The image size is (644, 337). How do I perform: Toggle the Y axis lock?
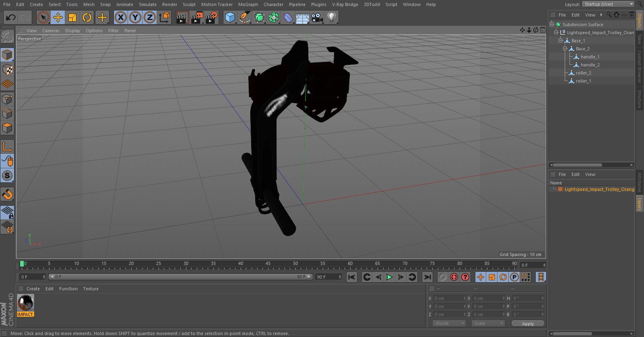pos(135,17)
